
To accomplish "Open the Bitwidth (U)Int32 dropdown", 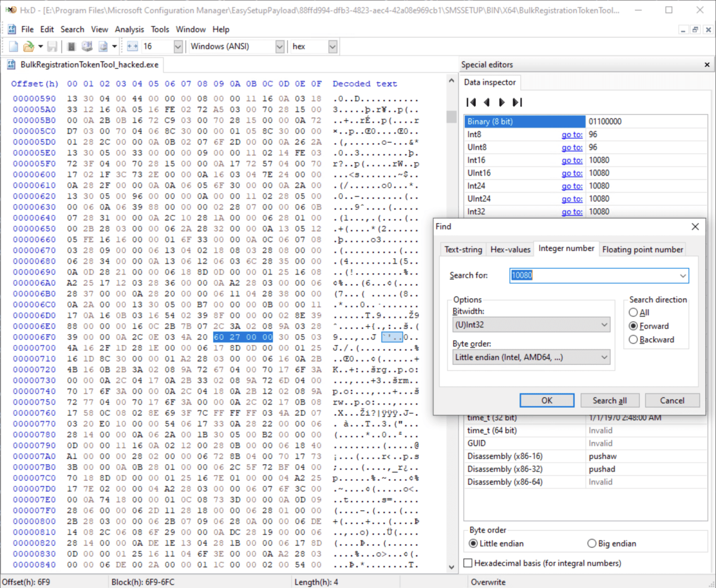I will [531, 325].
